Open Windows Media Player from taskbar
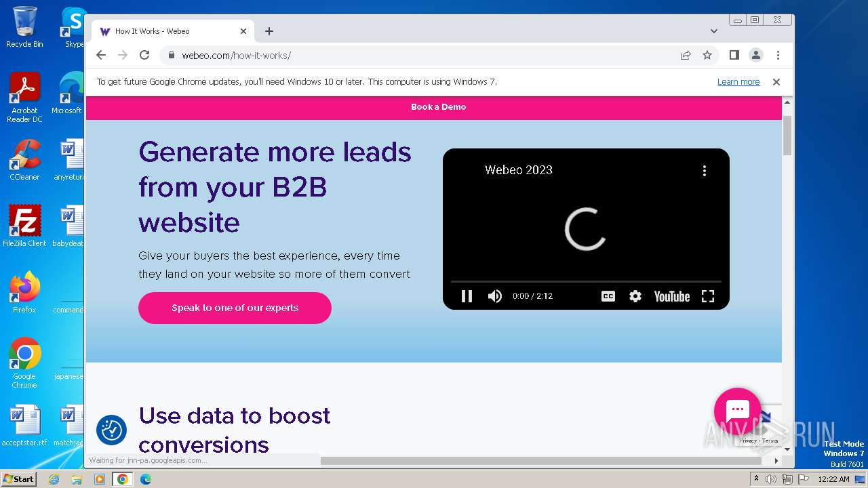 point(100,479)
